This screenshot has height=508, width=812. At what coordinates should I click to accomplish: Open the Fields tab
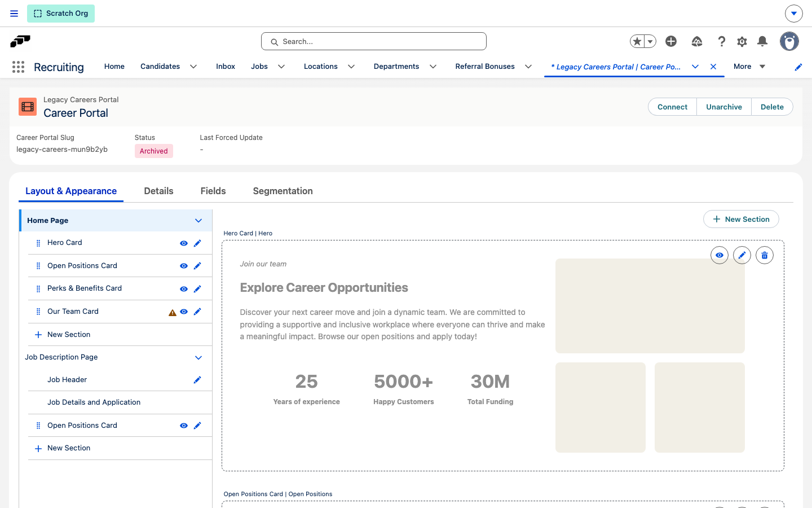[x=213, y=191]
